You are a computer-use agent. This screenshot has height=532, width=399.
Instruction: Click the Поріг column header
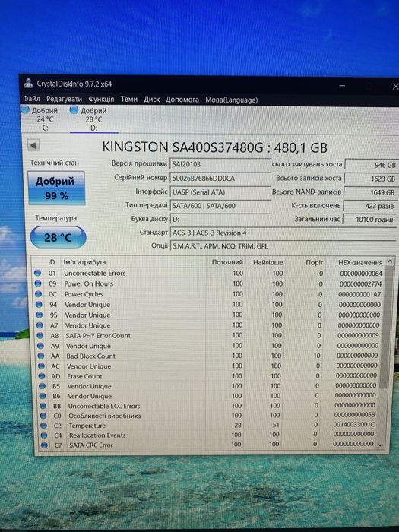[x=315, y=263]
